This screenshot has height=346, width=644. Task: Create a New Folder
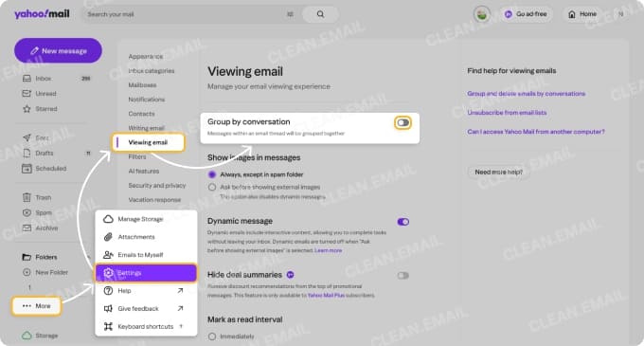tap(51, 272)
